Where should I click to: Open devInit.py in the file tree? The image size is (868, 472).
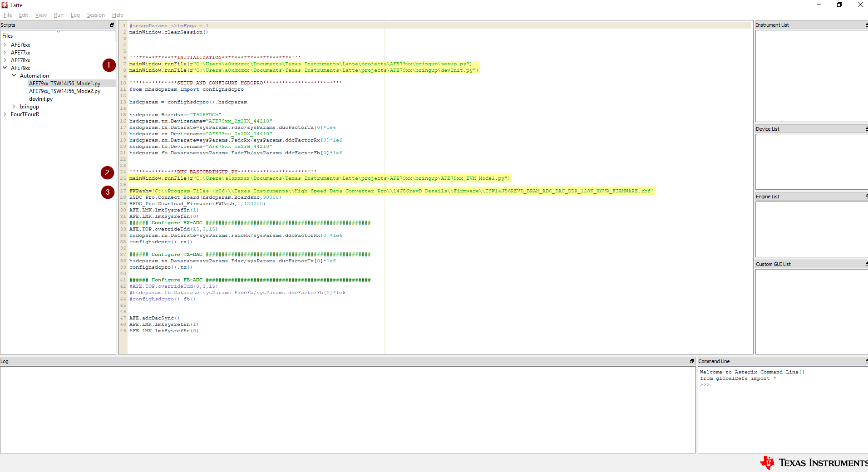41,99
